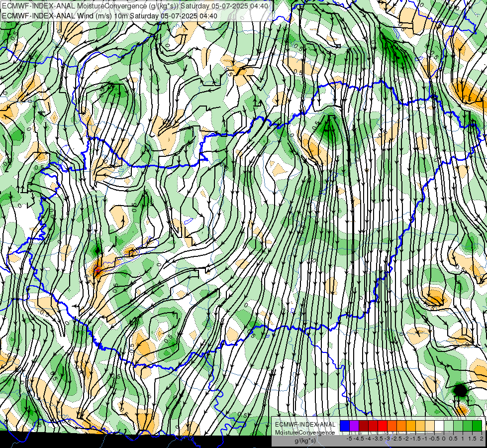Click the -5 tick label on the legend
The height and width of the screenshot is (448, 487).
coord(349,439)
